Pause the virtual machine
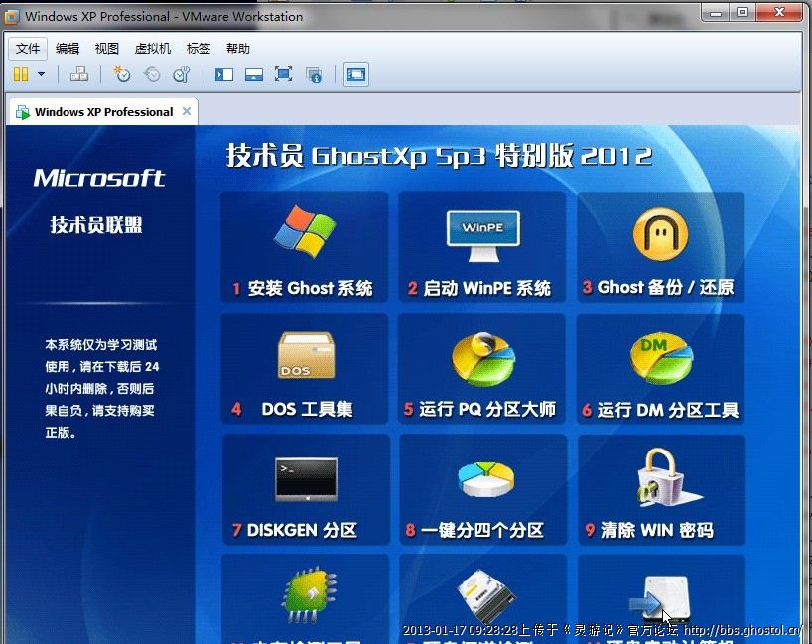This screenshot has height=644, width=812. 21,74
